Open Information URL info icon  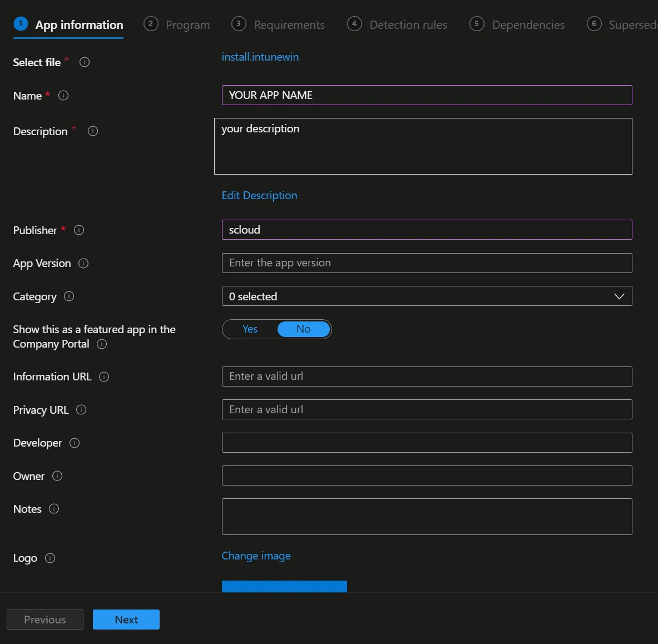pyautogui.click(x=103, y=377)
